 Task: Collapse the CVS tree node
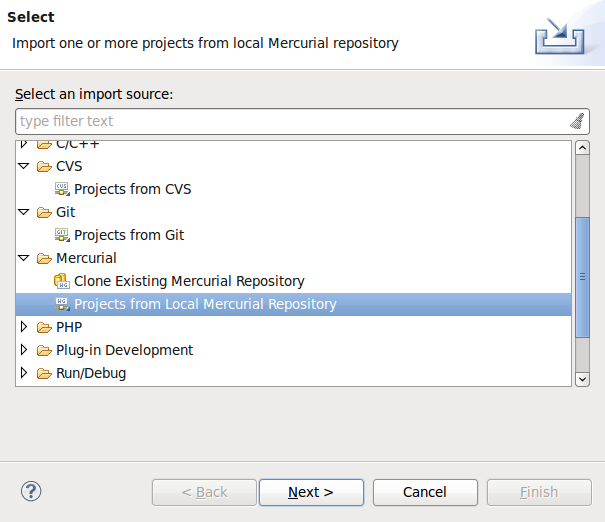tap(25, 166)
